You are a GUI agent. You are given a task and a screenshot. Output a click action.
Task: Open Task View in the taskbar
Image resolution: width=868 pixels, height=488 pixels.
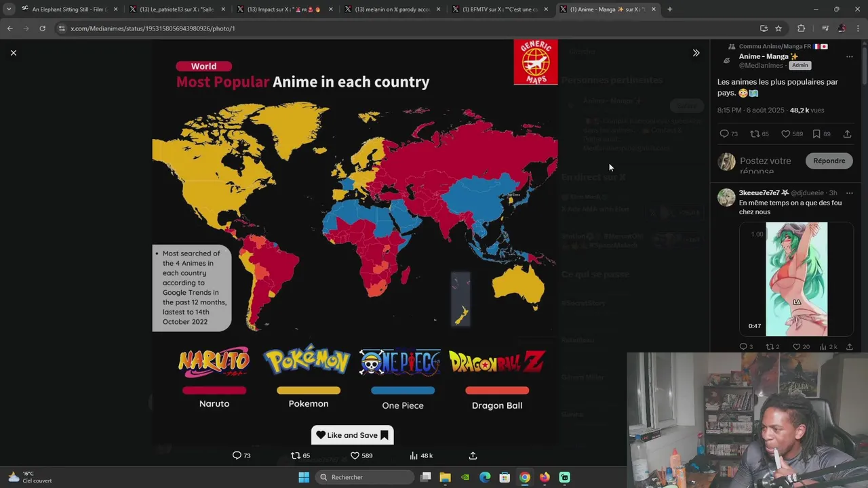[425, 477]
